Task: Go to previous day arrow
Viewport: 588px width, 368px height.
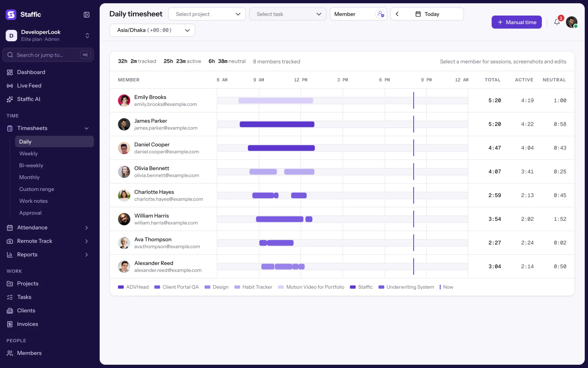Action: tap(397, 14)
